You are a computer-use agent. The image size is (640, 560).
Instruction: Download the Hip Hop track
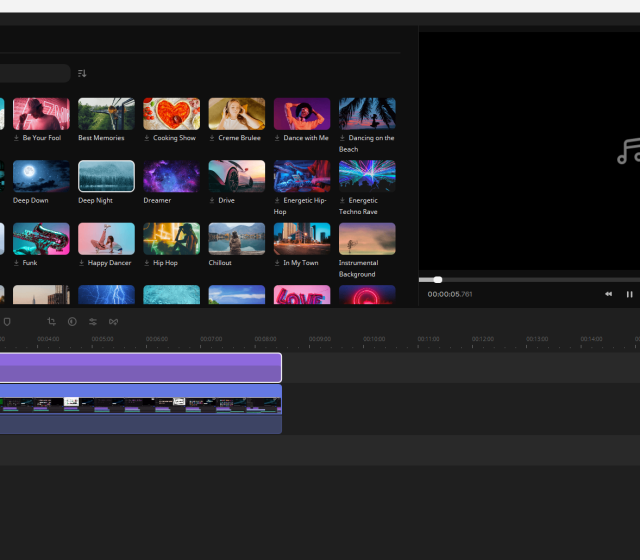[148, 262]
